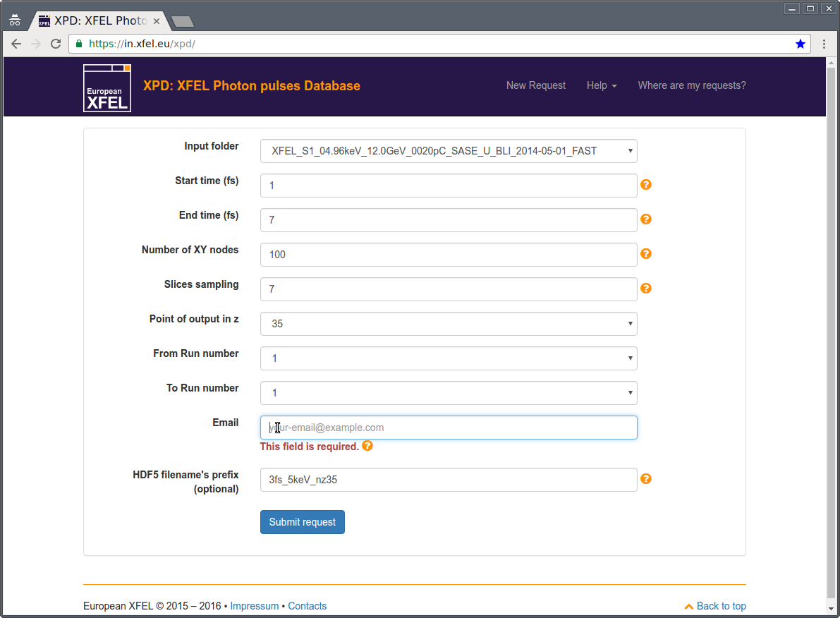
Task: Click the XPD: XFEL Photon pulses Database title
Action: (251, 86)
